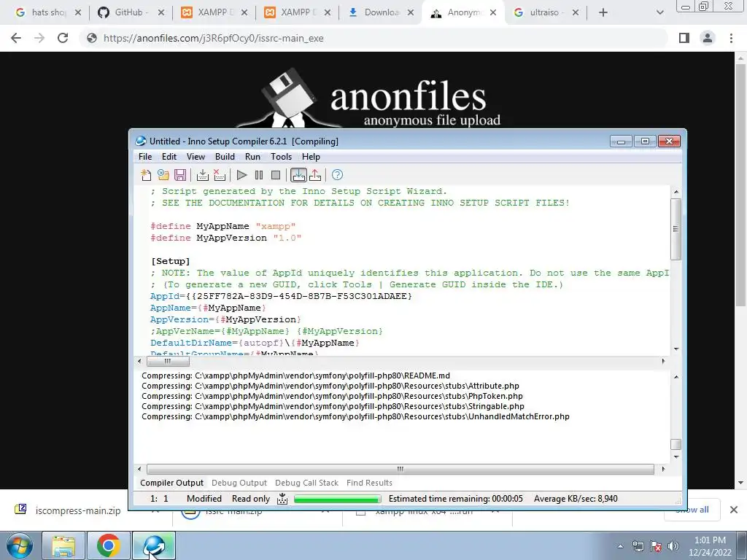Viewport: 747px width, 560px height.
Task: Click the editor's vertical scrollbar thumb
Action: (676, 229)
